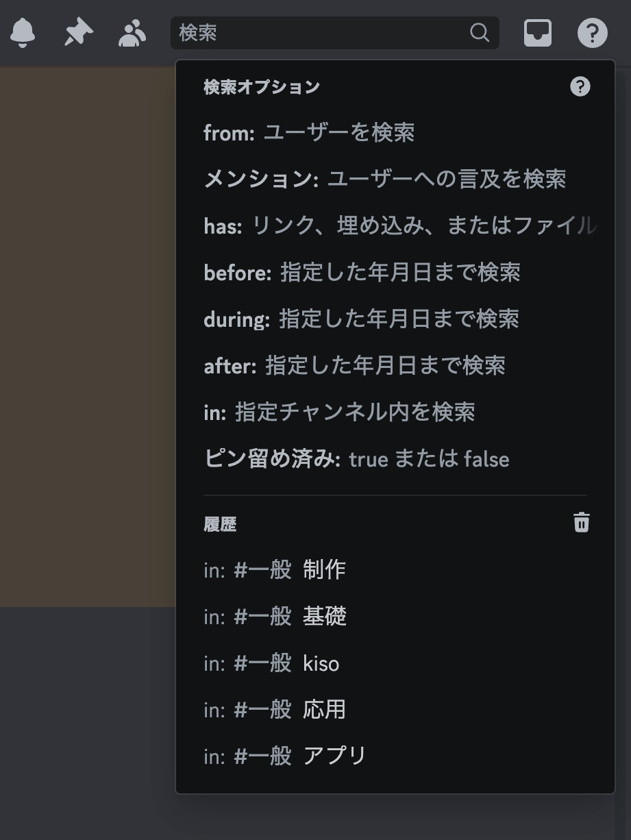Rerun history search in: #一般 制作

pyautogui.click(x=395, y=569)
